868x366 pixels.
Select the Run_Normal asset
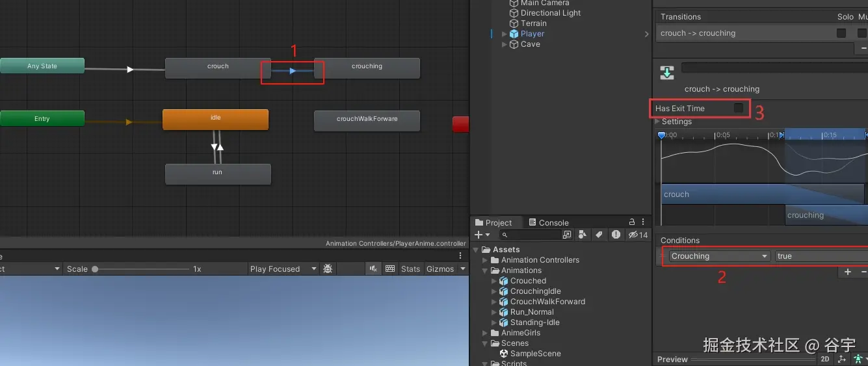(x=531, y=312)
